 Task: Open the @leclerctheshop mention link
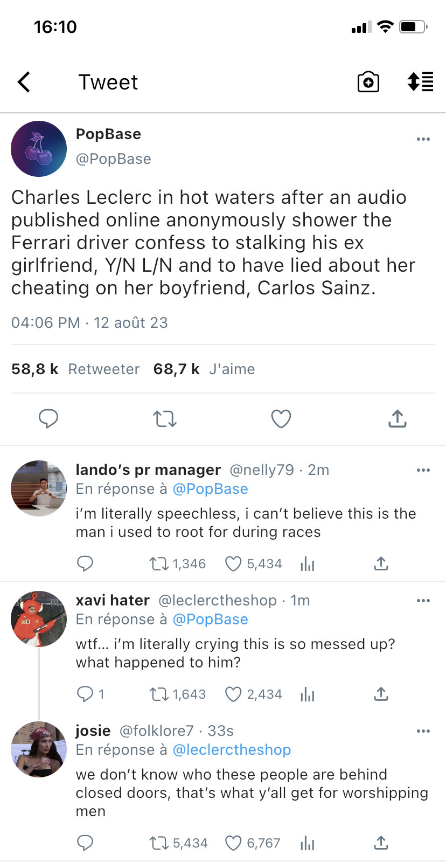coord(232,750)
